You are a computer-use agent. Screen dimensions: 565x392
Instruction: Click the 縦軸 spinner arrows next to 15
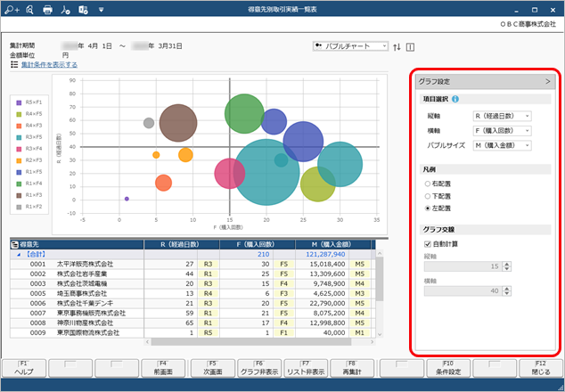coord(507,266)
